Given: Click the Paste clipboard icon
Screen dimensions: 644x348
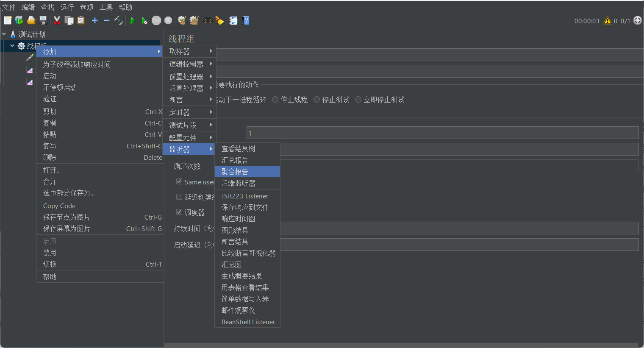Looking at the screenshot, I should click(81, 20).
